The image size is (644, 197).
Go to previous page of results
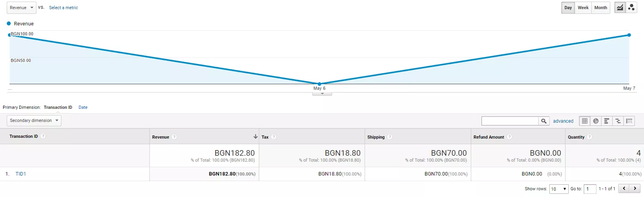pos(624,189)
